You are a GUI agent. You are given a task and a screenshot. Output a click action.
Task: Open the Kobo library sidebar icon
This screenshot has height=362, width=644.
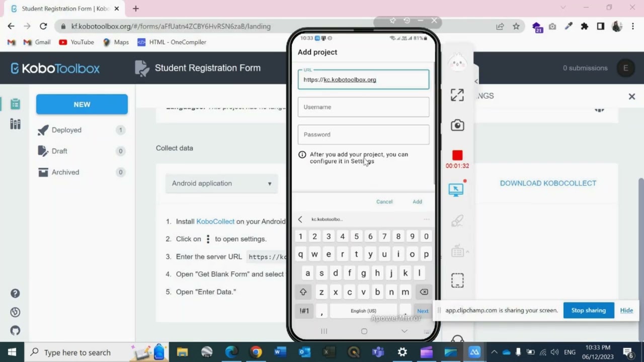15,124
